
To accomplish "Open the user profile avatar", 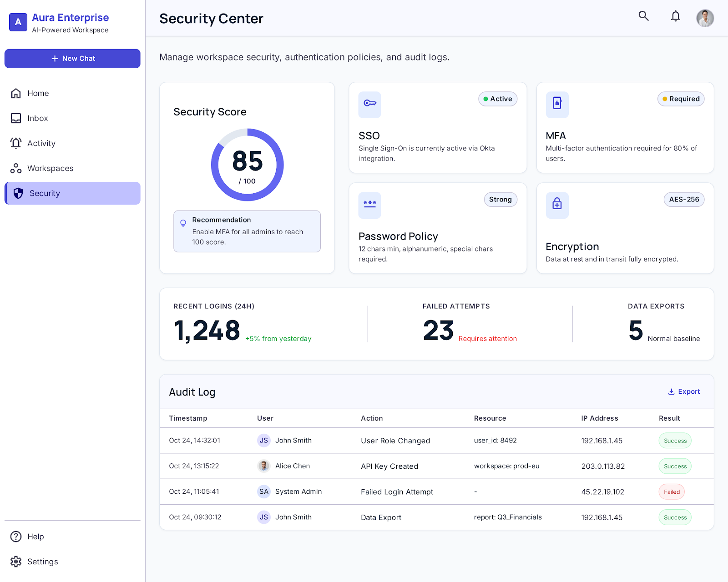I will (705, 18).
